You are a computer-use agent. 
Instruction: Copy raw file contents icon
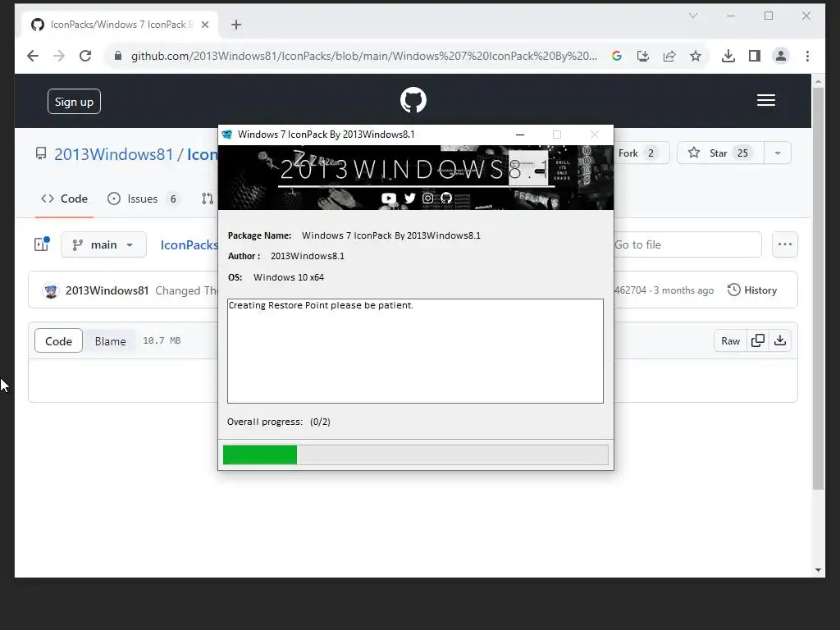(x=758, y=340)
